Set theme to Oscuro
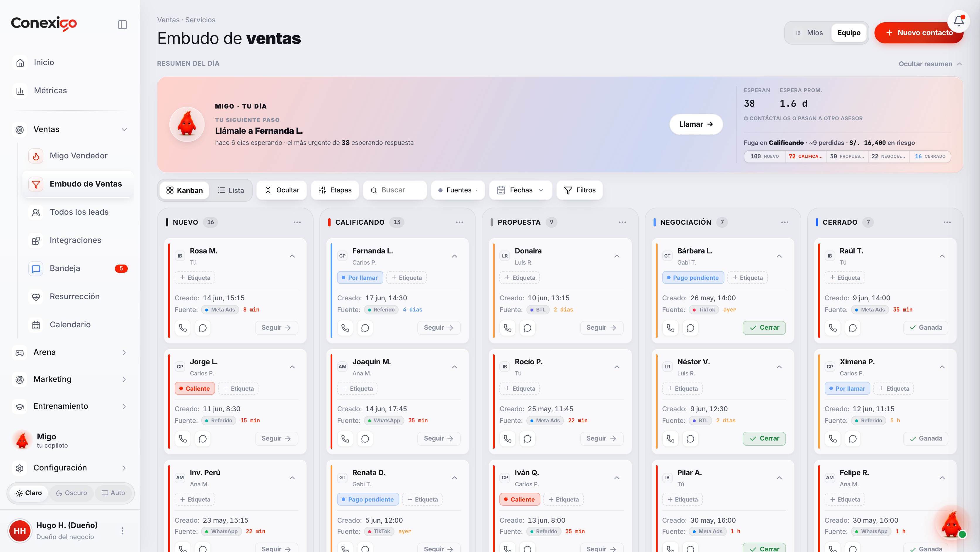This screenshot has height=552, width=980. [71, 493]
